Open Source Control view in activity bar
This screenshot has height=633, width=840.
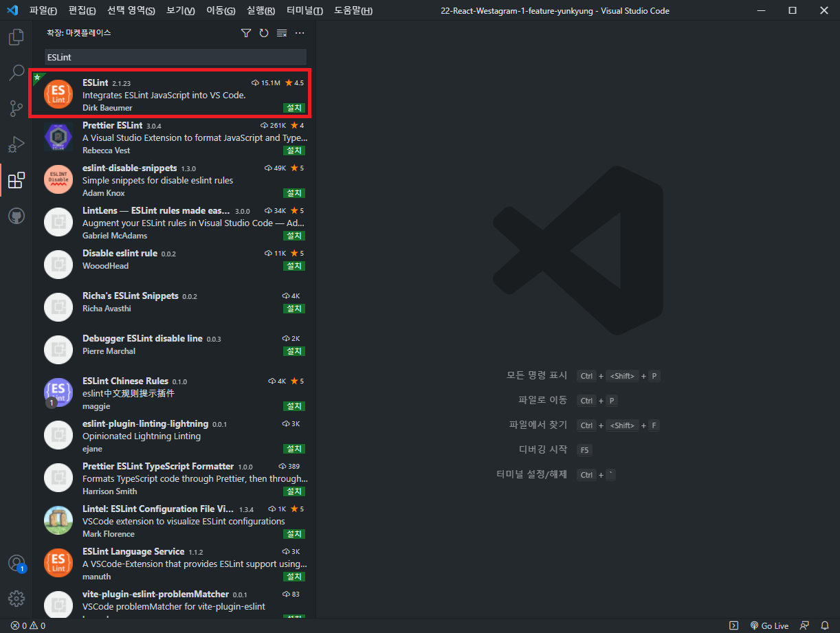pos(16,109)
